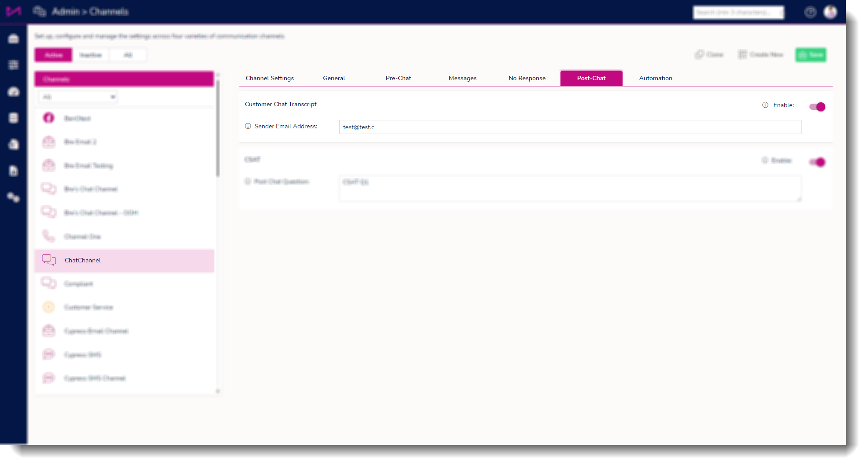Open the settings gears icon in the sidebar
Image resolution: width=868 pixels, height=467 pixels.
pyautogui.click(x=14, y=197)
